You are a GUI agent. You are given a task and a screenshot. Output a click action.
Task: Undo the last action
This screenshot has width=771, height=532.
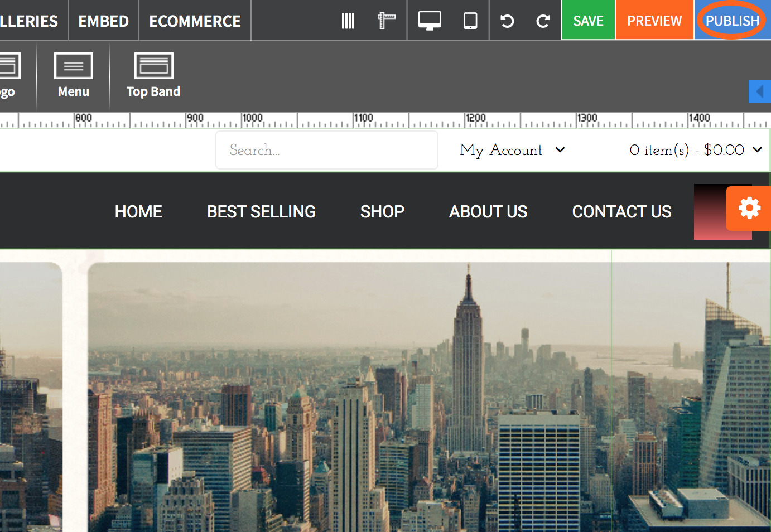(x=507, y=21)
